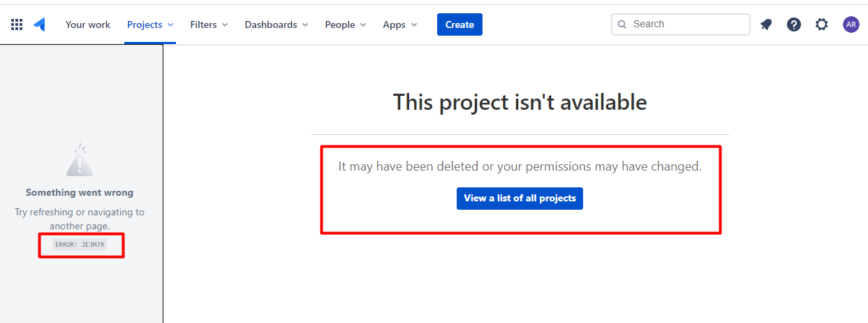Expand the Apps dropdown chevron
Screen dimensions: 868x323
tap(413, 24)
